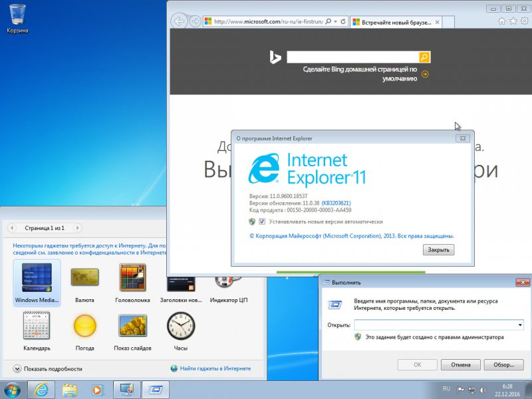Image resolution: width=532 pixels, height=399 pixels.
Task: Open the Favorites star in Internet Explorer
Action: pos(513,21)
